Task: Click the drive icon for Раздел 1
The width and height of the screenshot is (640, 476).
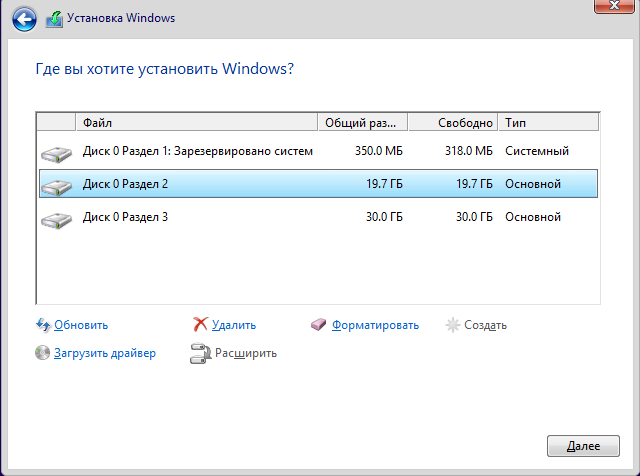Action: click(x=56, y=153)
